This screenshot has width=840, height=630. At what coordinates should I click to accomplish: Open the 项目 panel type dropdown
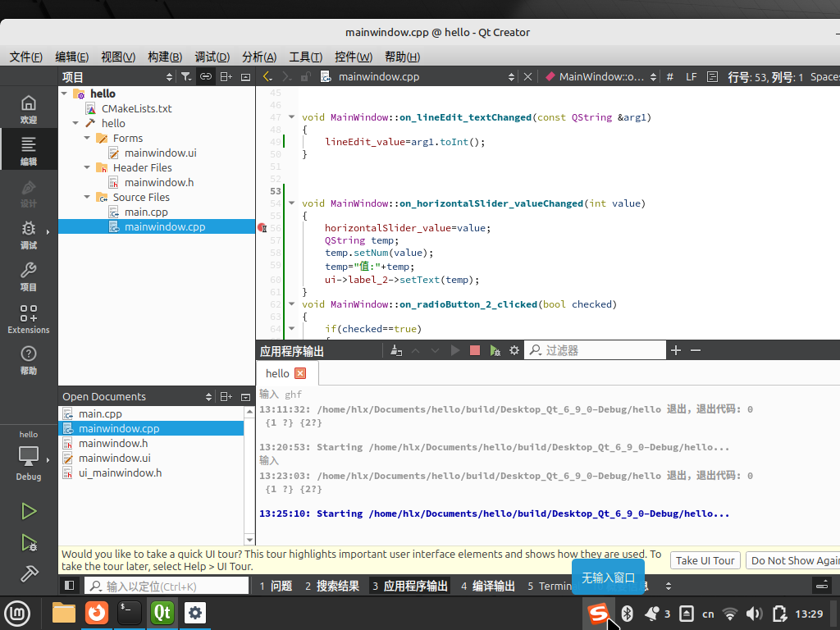coord(117,76)
